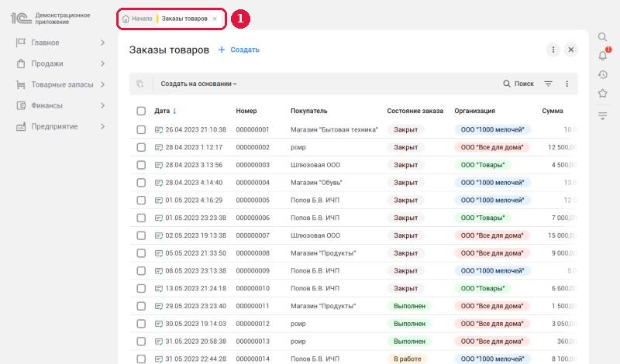The image size is (620, 364).
Task: Open global search magnifier in right sidebar
Action: 602,36
